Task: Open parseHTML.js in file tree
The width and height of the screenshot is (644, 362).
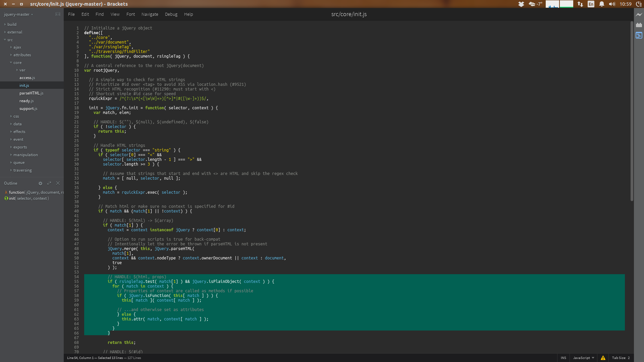Action: pyautogui.click(x=31, y=93)
